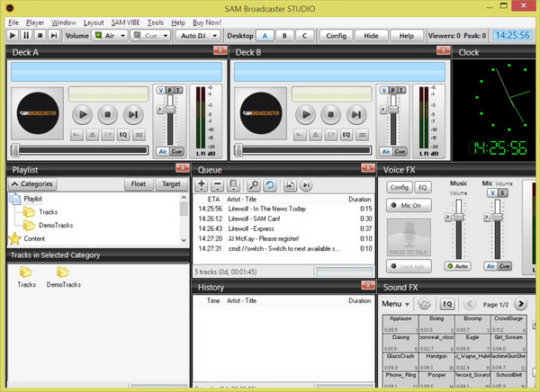Add tracks with Queue plus icon

202,184
